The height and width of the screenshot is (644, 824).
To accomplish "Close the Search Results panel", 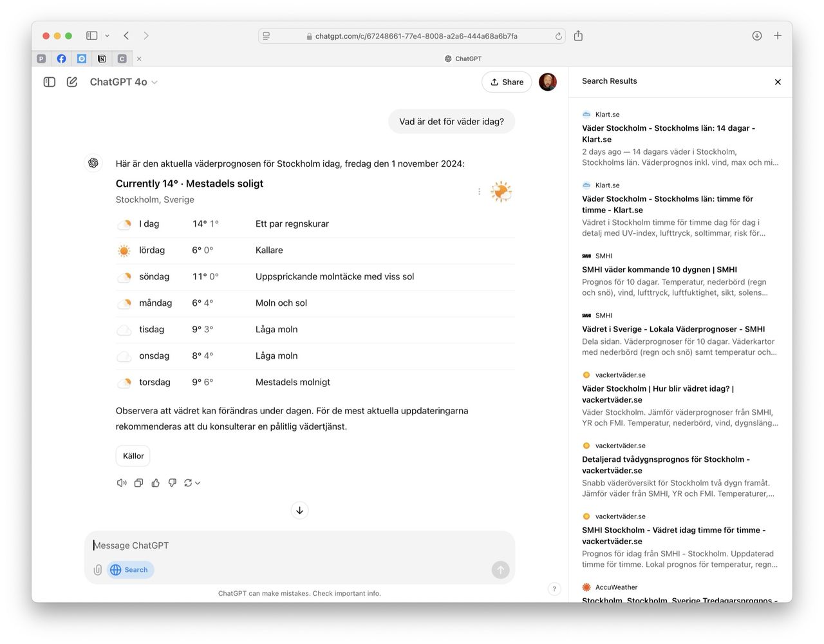I will coord(778,82).
